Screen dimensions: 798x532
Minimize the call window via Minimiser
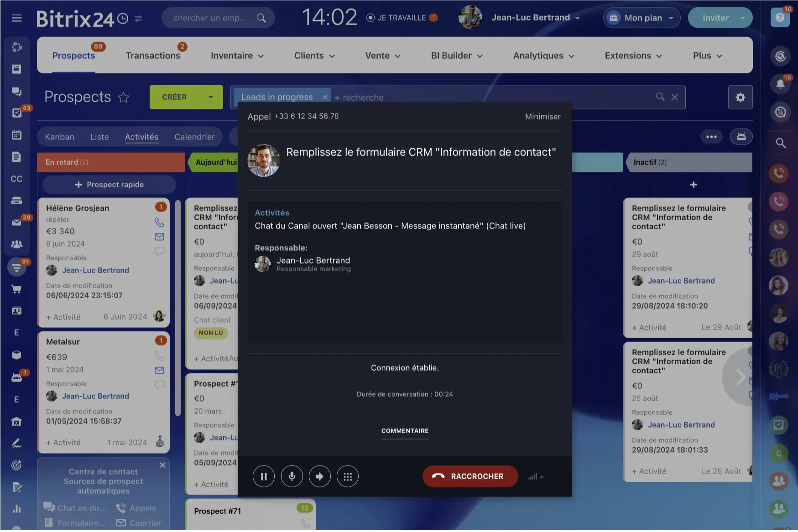(x=542, y=117)
